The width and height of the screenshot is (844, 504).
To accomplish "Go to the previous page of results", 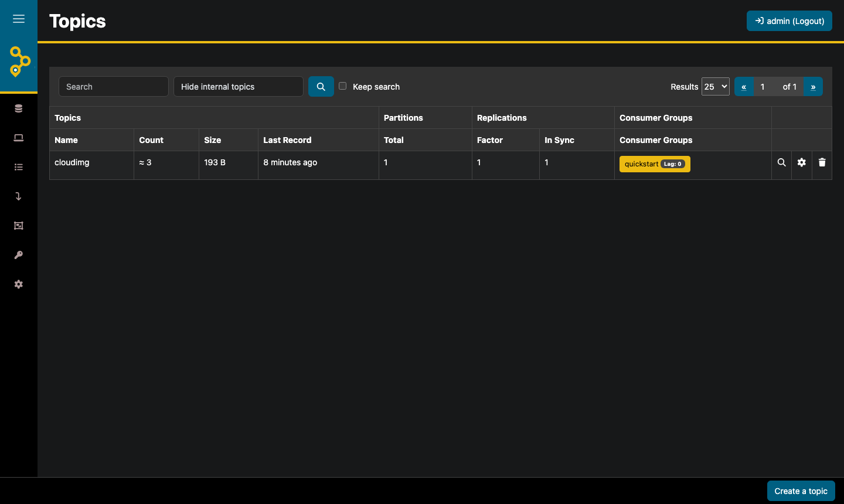I will [x=744, y=87].
